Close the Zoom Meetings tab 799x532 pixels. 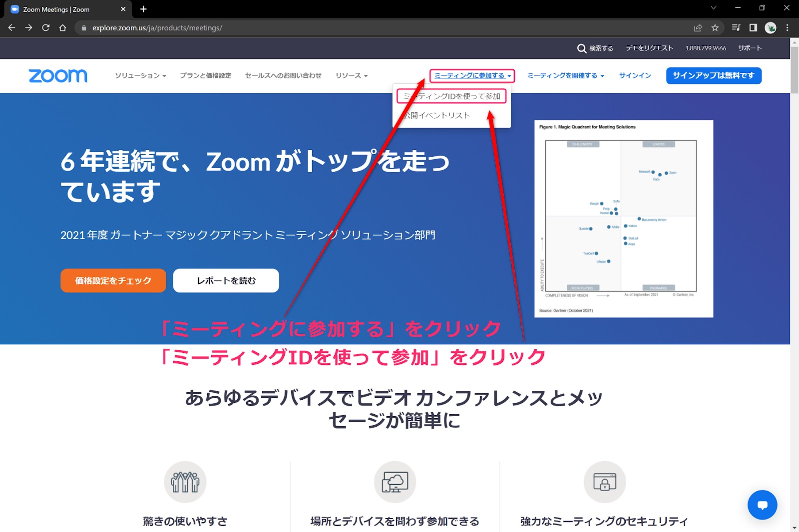123,9
